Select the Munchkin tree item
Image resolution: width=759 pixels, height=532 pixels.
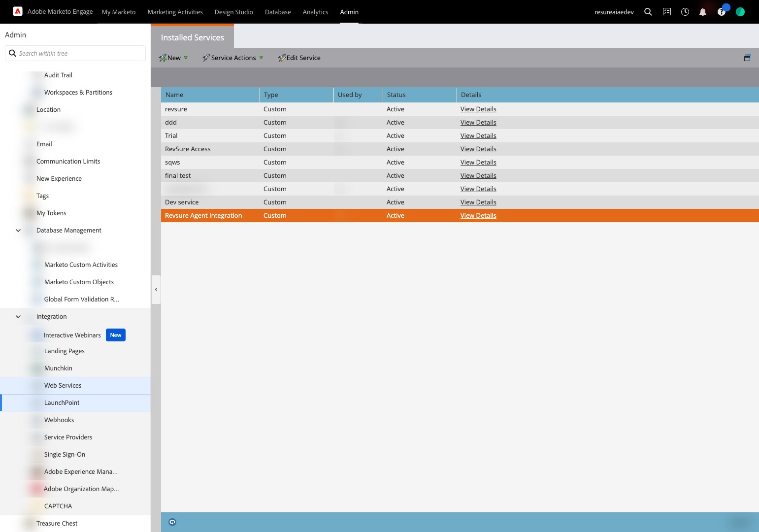58,368
